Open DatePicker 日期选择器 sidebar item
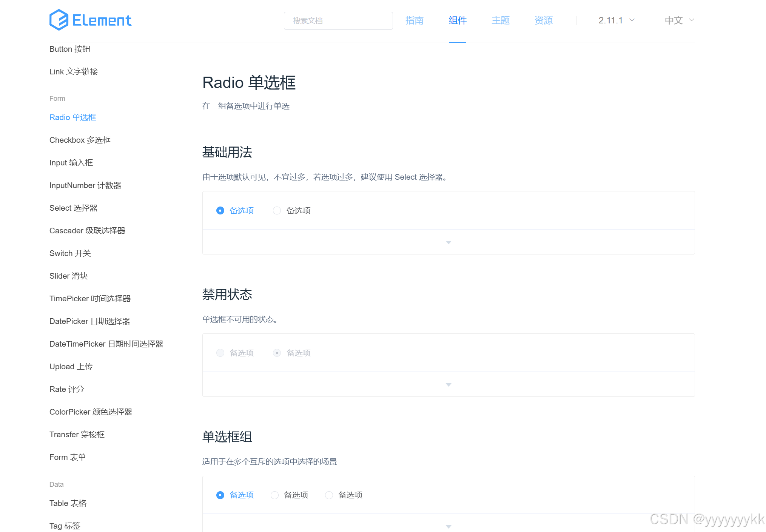This screenshot has height=532, width=766. click(x=90, y=321)
